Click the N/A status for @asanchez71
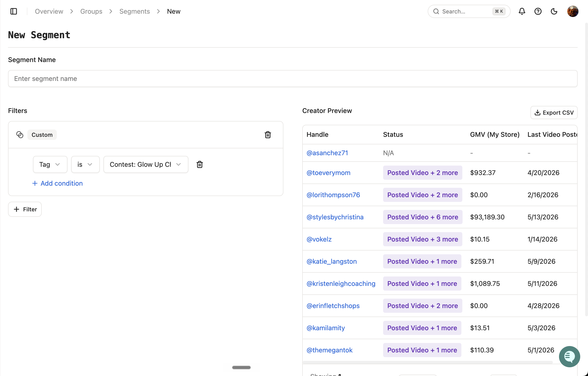The width and height of the screenshot is (588, 376). click(x=388, y=153)
